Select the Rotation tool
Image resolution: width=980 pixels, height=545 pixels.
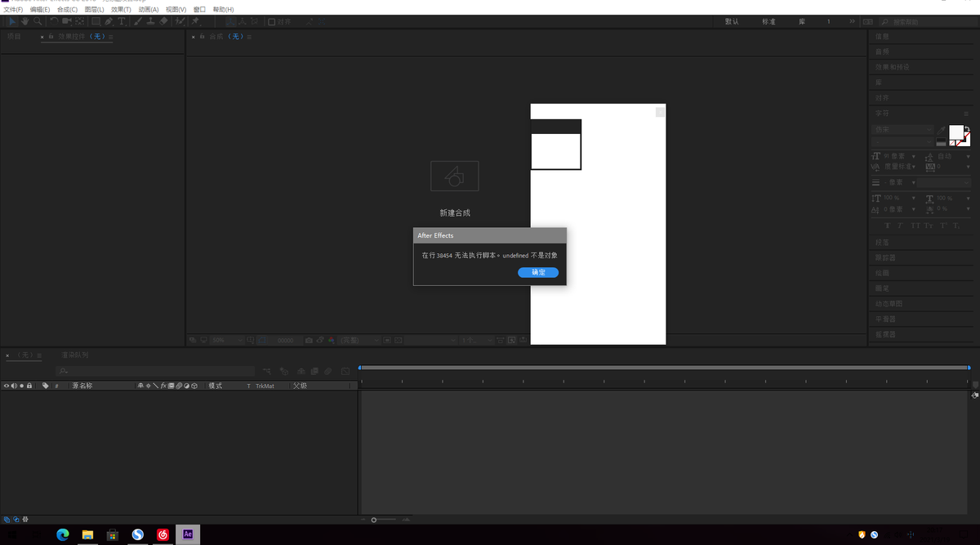pyautogui.click(x=54, y=21)
